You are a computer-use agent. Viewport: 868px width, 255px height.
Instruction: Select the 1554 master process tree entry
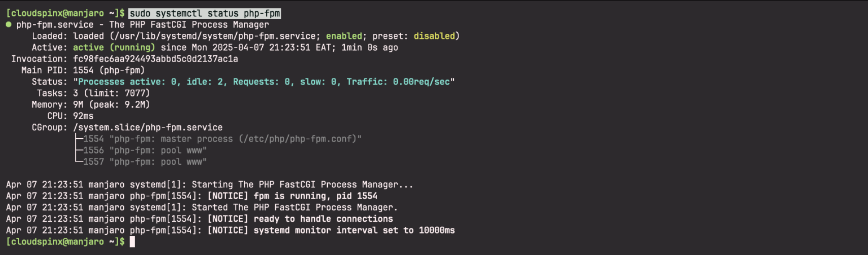point(222,139)
